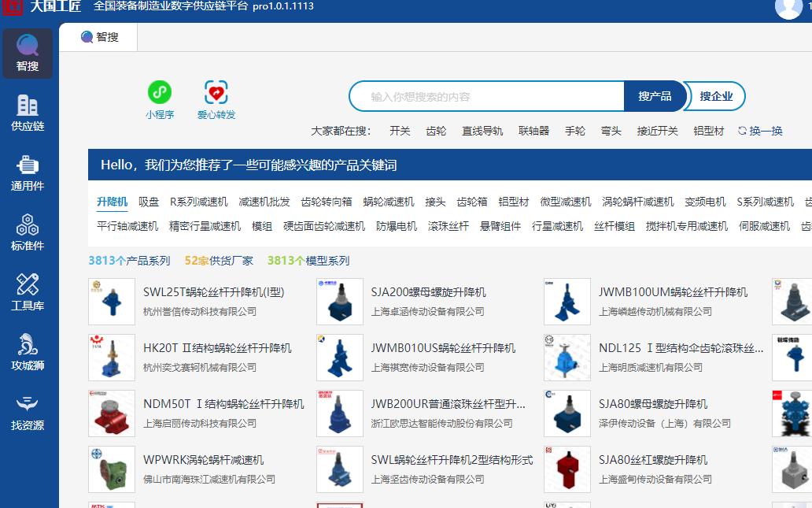Select the 吸盘 keyword

point(149,202)
